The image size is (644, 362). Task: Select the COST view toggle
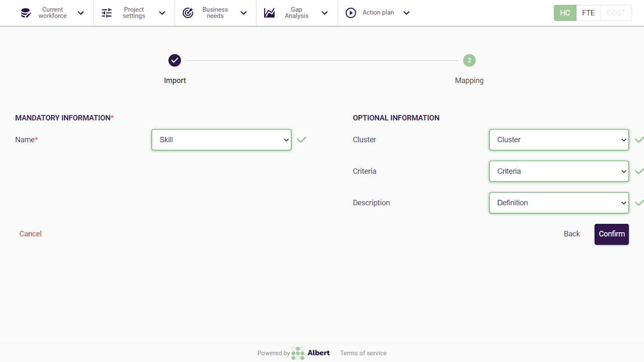coord(616,13)
